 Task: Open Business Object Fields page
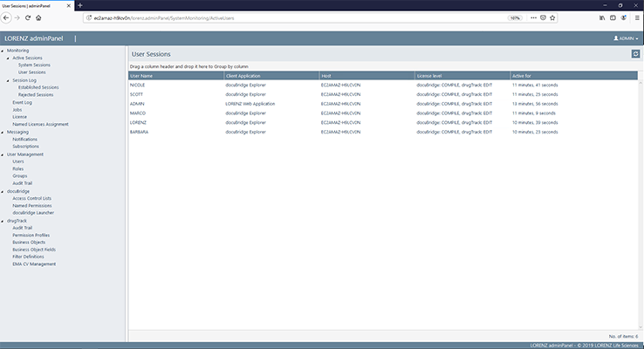pyautogui.click(x=34, y=250)
